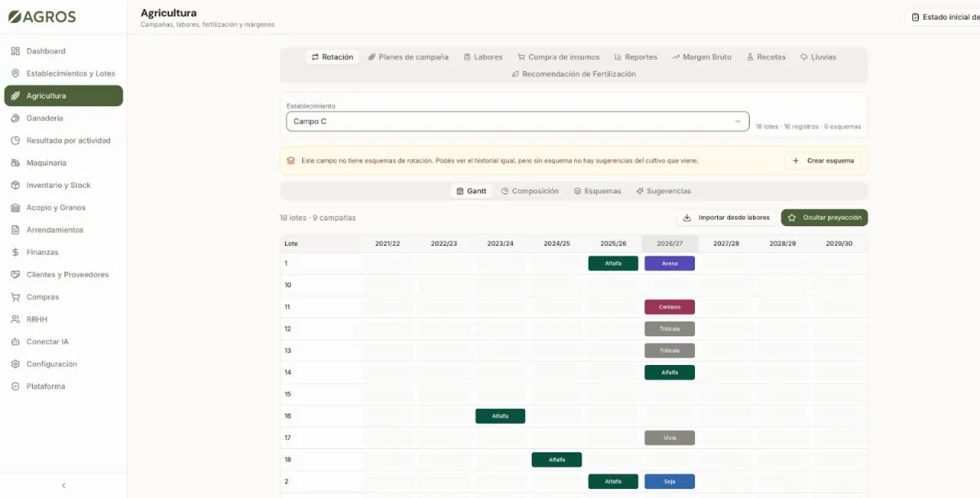Click the 2025/26 campaign column header
This screenshot has width=980, height=498.
tap(613, 243)
